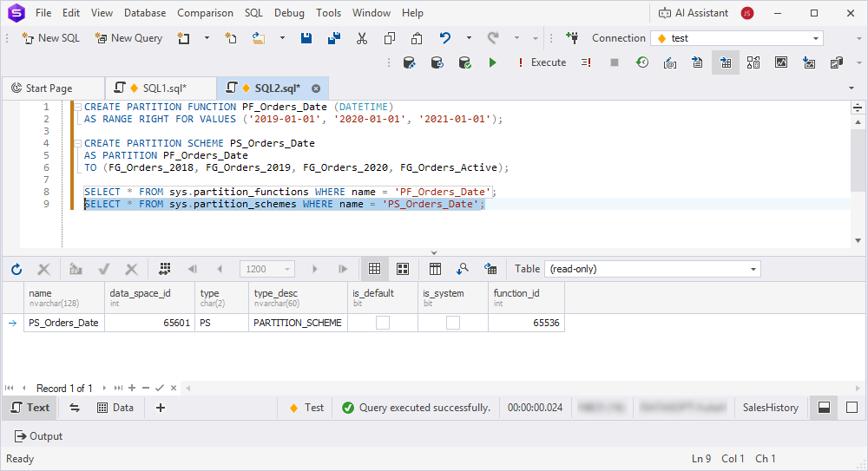Switch to the Data view button
This screenshot has height=471, width=868.
tap(115, 408)
